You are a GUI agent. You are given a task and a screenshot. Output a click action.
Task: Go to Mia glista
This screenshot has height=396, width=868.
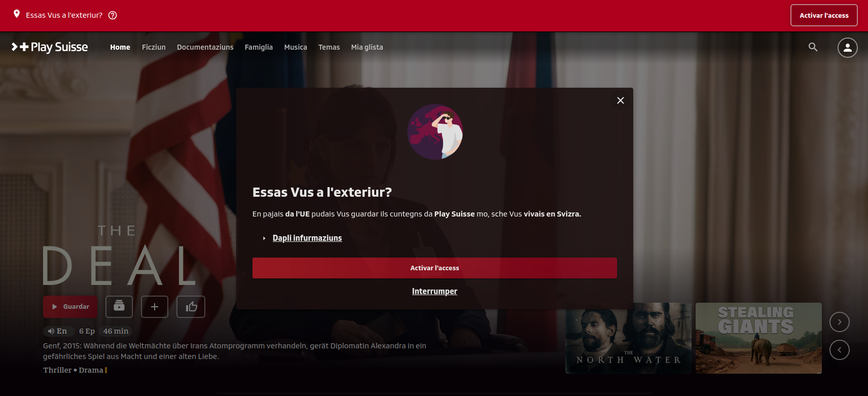(367, 47)
